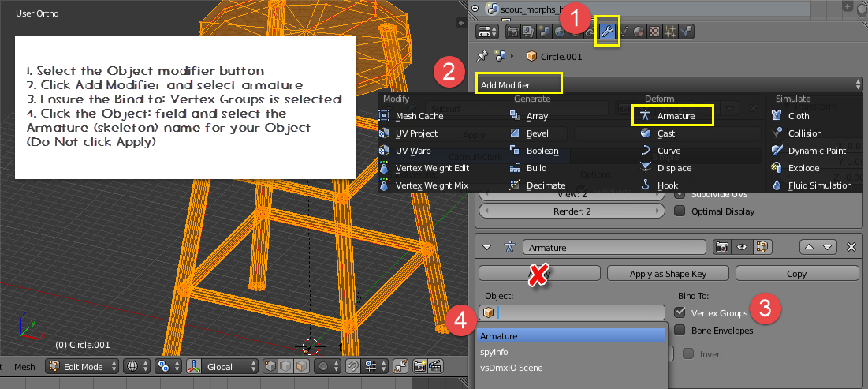868x389 pixels.
Task: Select vsDmxIO Scene from the object list
Action: tap(572, 368)
